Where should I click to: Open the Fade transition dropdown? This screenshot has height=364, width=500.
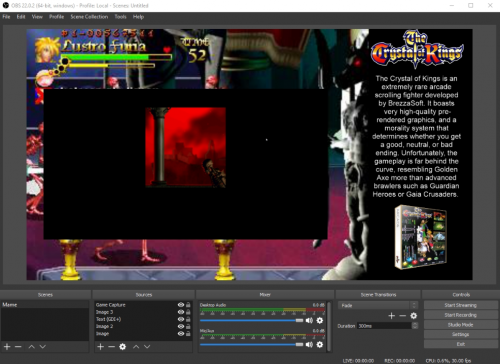click(378, 305)
